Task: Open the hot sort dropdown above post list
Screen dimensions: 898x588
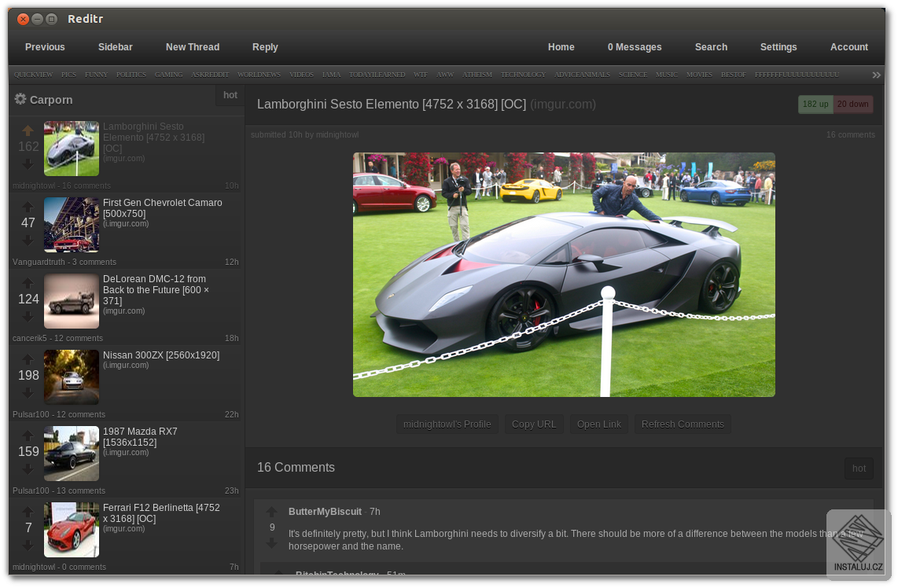Action: click(x=230, y=96)
